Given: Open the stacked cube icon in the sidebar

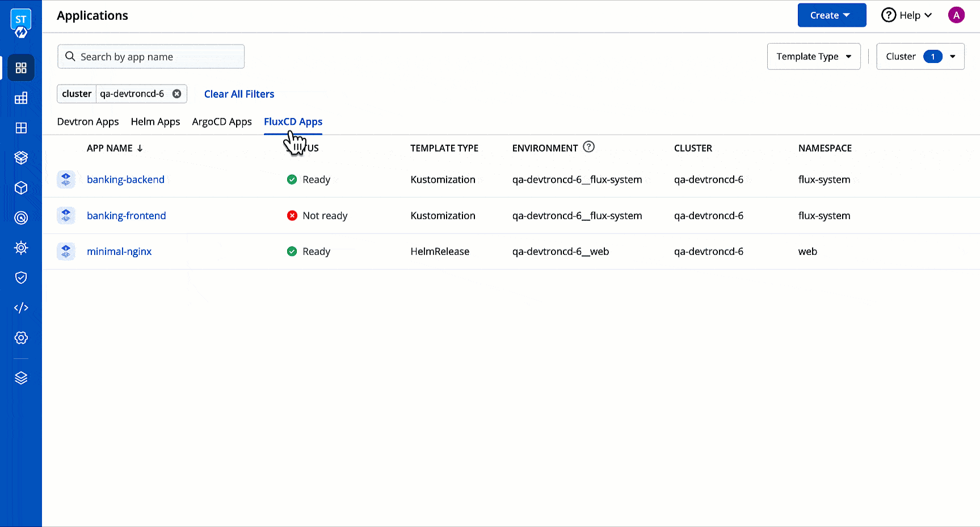Looking at the screenshot, I should pos(21,158).
